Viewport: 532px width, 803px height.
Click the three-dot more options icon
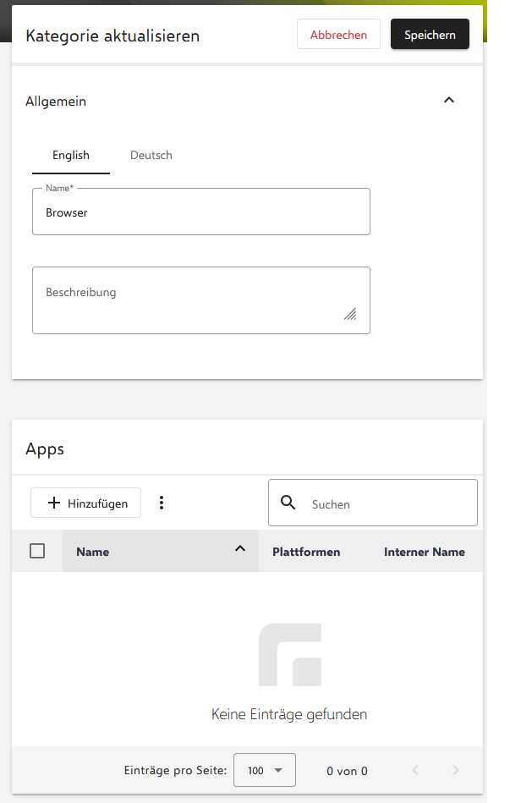[162, 503]
